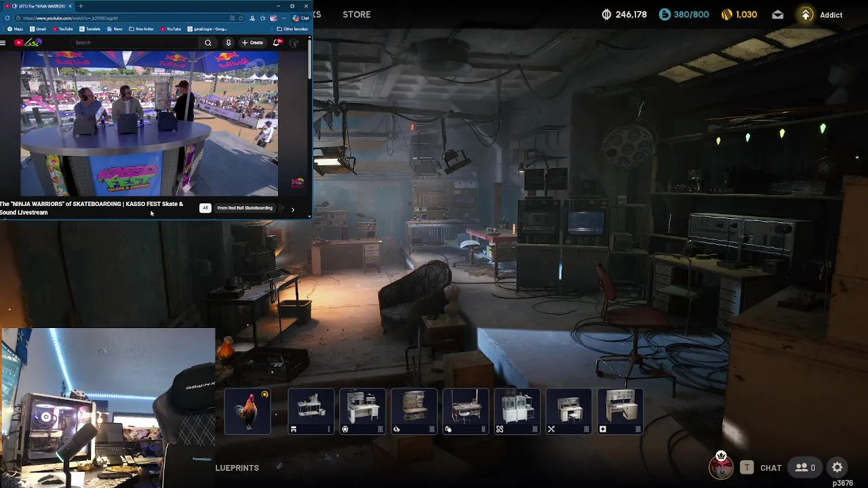
Task: Select the medical cross workbench card
Action: pyautogui.click(x=620, y=411)
